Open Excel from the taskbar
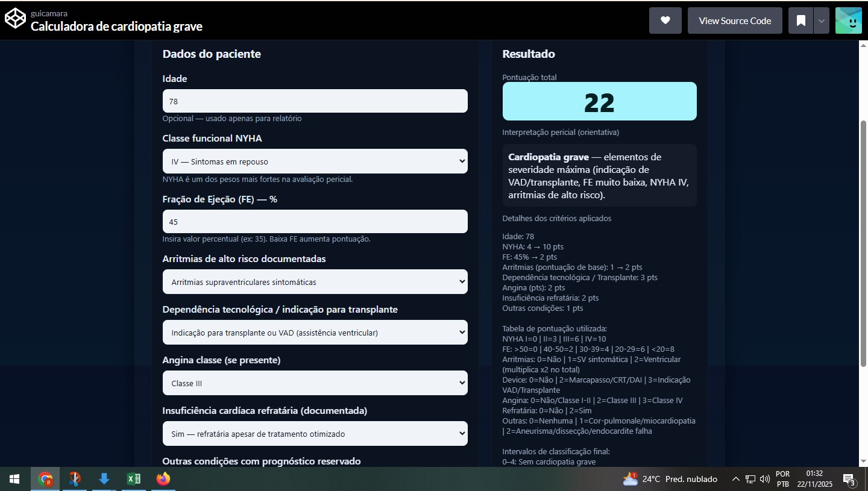 [133, 479]
